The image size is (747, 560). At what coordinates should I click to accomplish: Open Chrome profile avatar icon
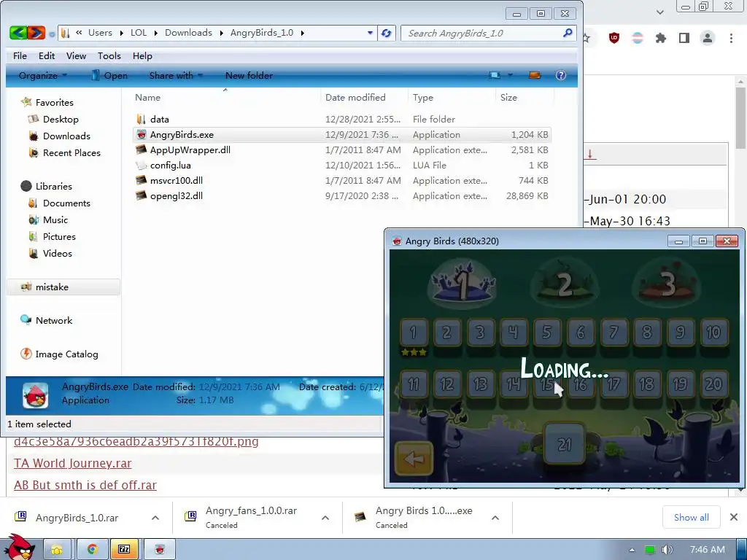708,38
